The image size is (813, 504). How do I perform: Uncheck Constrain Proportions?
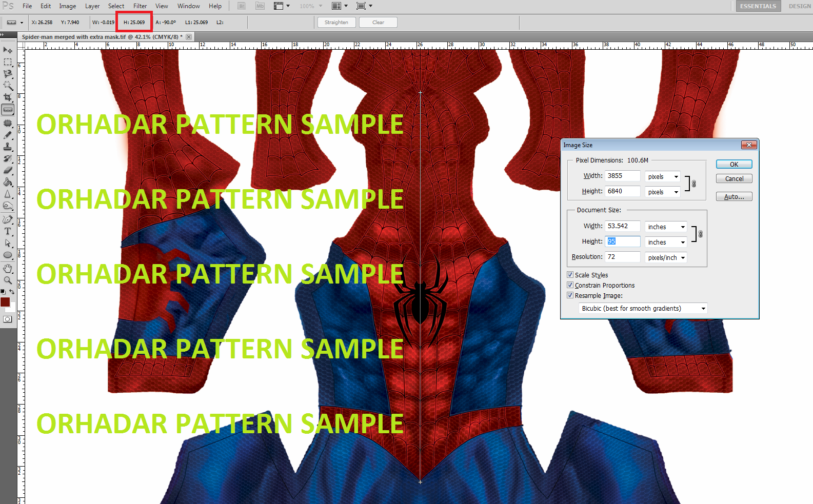pos(570,285)
